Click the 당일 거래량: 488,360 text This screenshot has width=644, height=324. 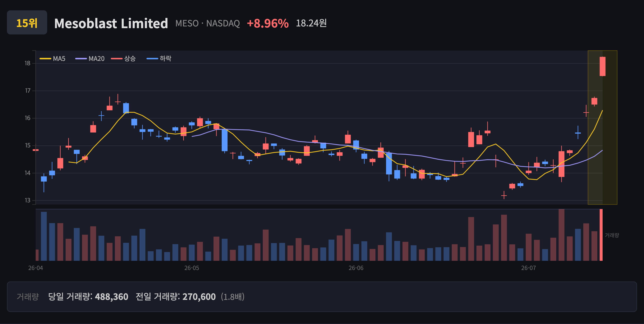tap(88, 296)
